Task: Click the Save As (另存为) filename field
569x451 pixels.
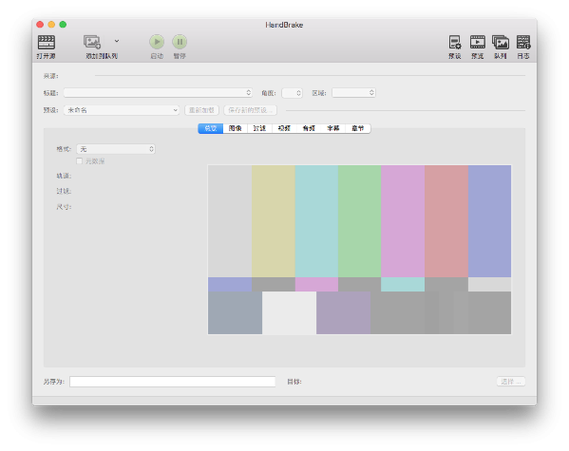Action: [x=172, y=382]
